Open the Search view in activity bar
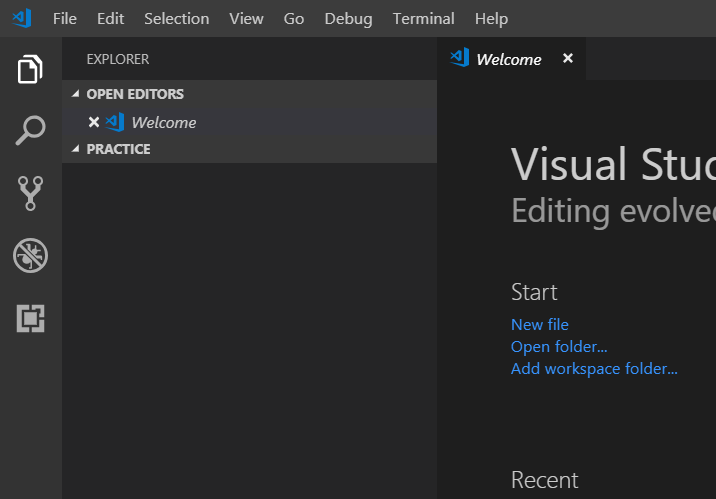The image size is (716, 499). point(30,131)
